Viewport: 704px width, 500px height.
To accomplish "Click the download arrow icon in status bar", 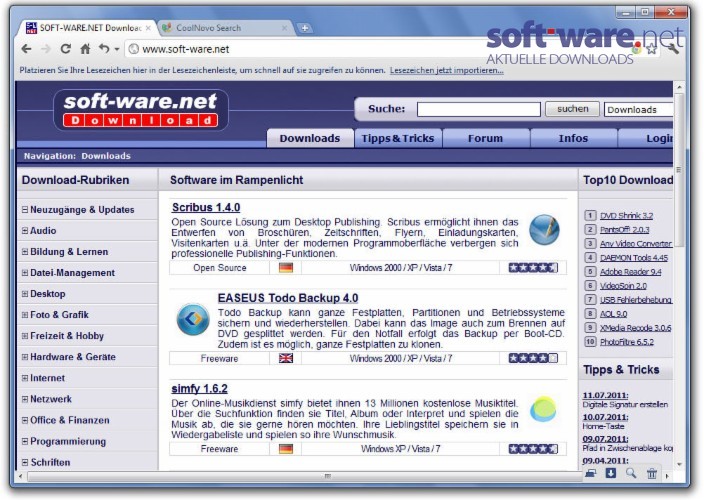I will pyautogui.click(x=611, y=473).
